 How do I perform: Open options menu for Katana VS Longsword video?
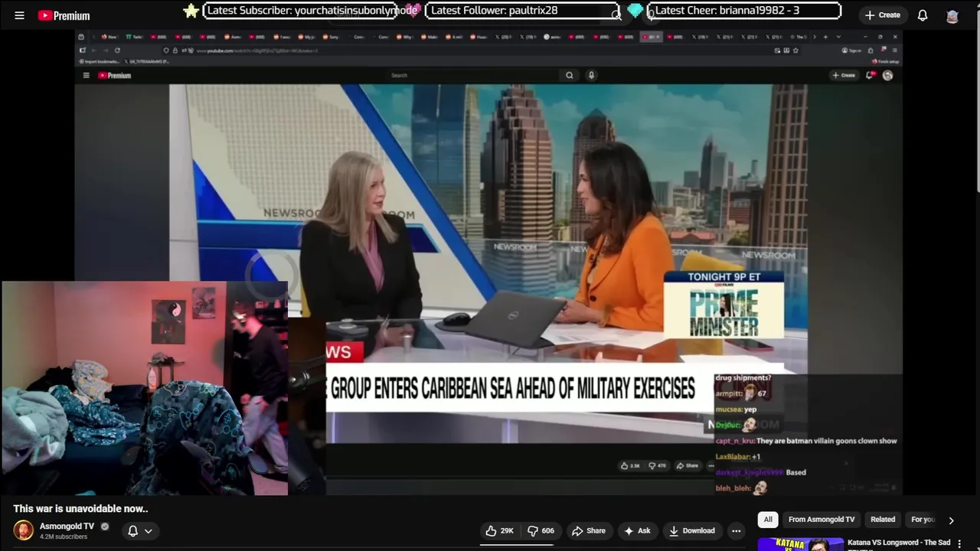(959, 543)
